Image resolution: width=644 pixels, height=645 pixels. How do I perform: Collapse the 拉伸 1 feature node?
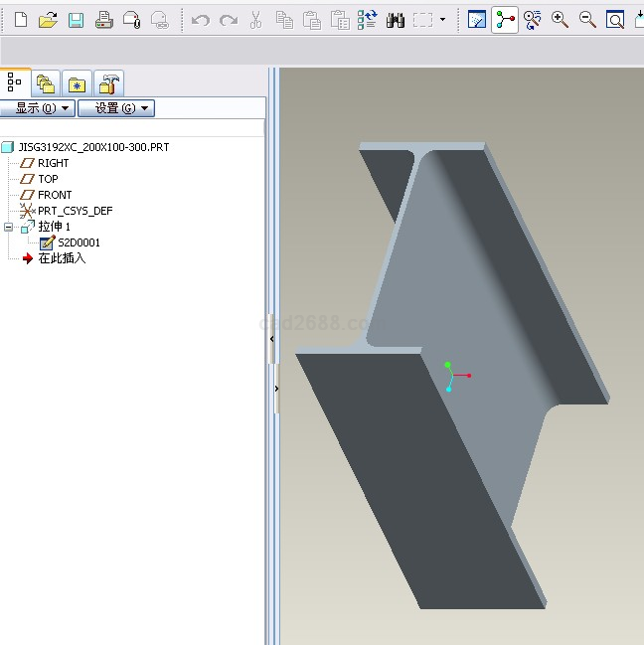9,227
